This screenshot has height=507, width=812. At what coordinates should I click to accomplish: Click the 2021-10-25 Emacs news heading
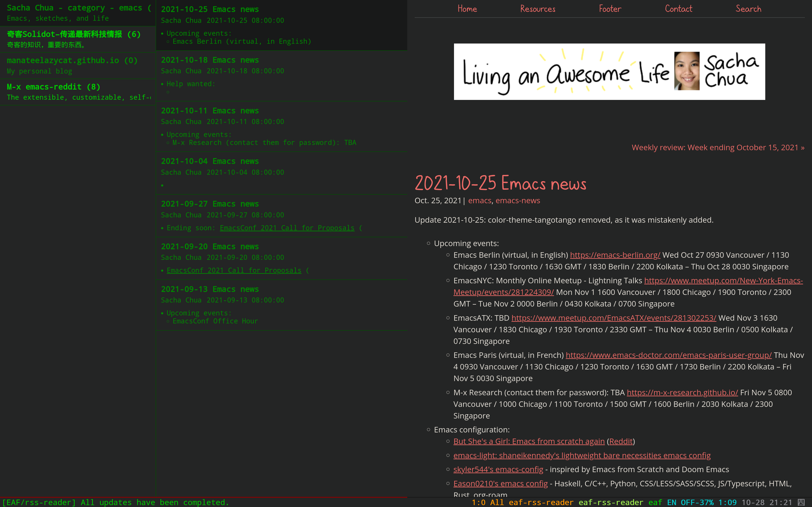500,183
